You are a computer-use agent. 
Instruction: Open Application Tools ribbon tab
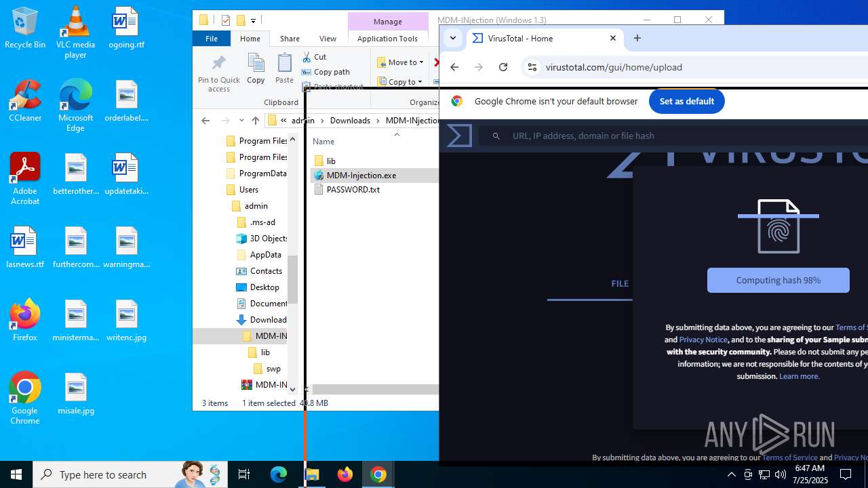point(387,39)
